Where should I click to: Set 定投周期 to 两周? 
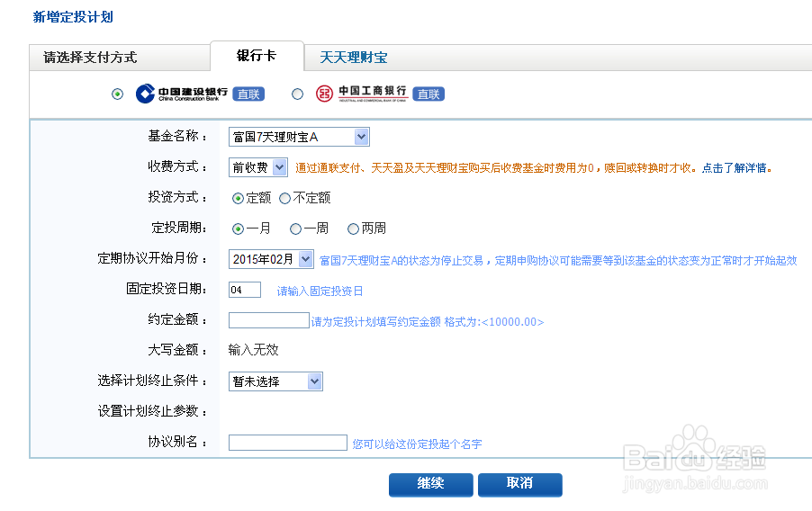(x=353, y=229)
